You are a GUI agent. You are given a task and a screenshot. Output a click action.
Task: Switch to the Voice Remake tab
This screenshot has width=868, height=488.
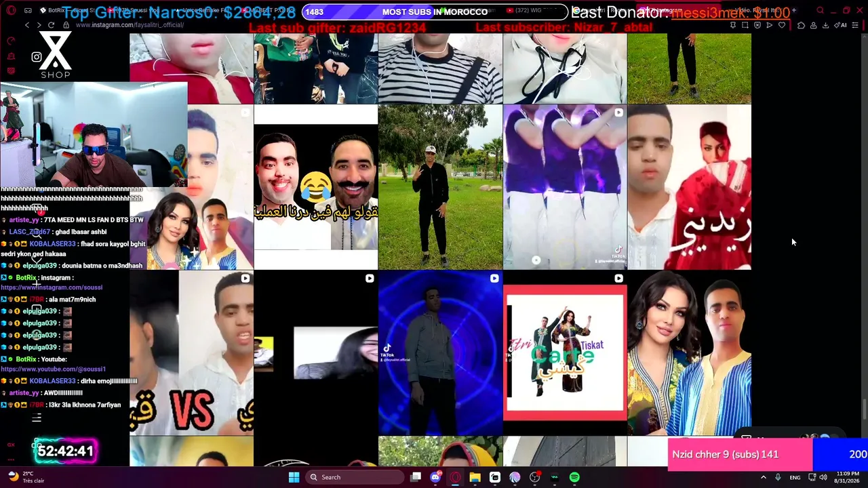click(x=203, y=10)
